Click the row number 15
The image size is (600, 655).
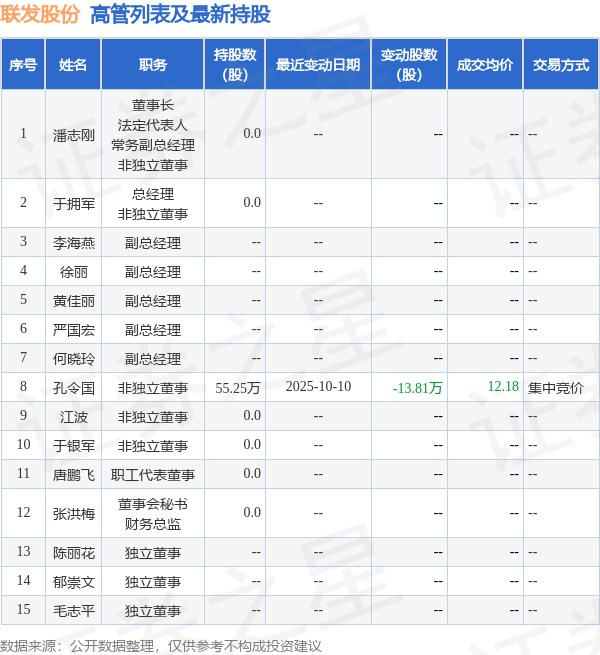[x=23, y=609]
